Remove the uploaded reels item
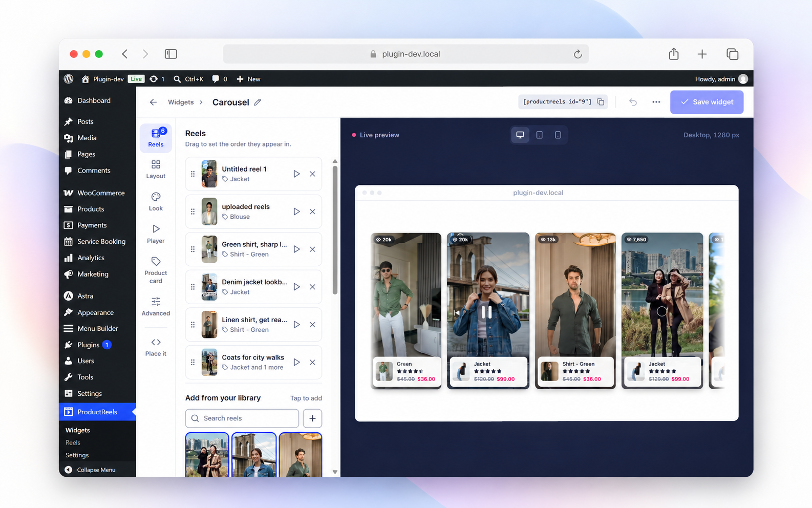 312,211
